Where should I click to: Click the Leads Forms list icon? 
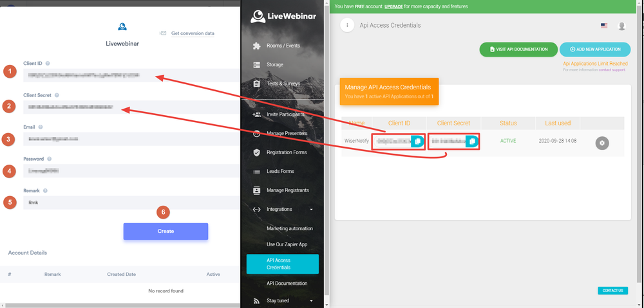[257, 172]
